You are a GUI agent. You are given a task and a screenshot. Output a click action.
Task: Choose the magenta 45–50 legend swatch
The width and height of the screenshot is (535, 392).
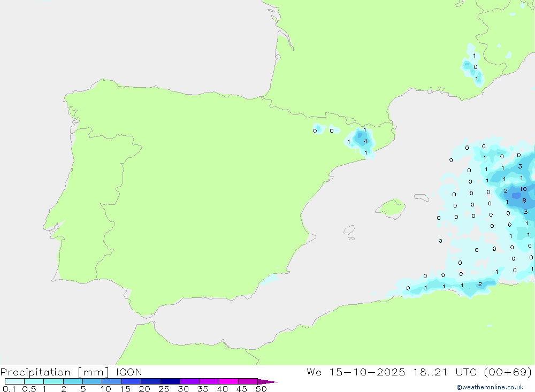(x=248, y=381)
